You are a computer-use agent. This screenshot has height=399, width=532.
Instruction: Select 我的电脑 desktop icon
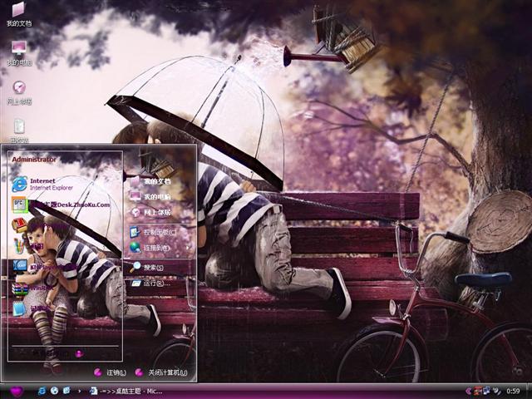pos(19,53)
